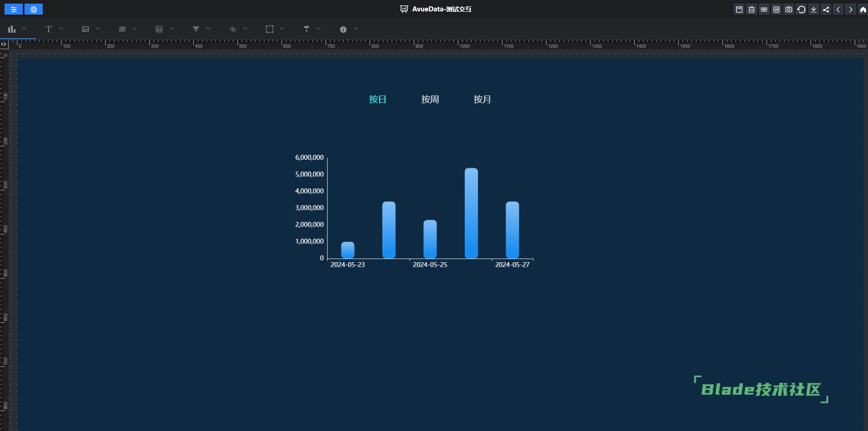The height and width of the screenshot is (431, 868).
Task: Expand the text component dropdown arrow
Action: (61, 29)
